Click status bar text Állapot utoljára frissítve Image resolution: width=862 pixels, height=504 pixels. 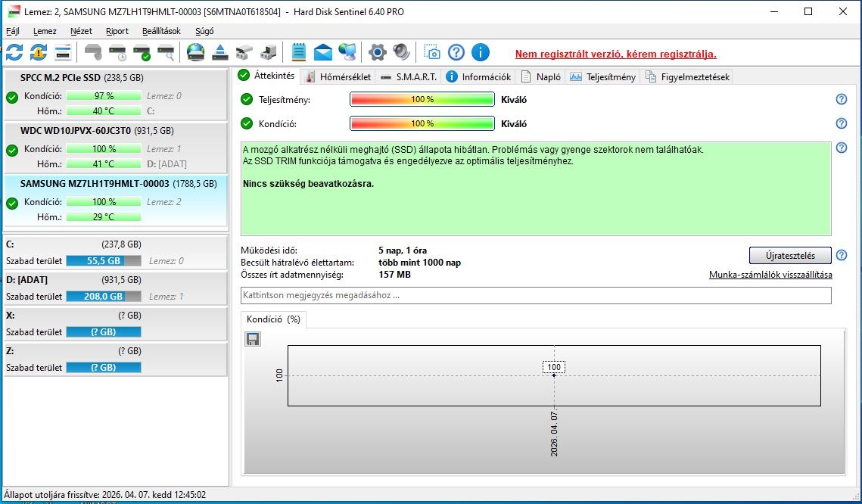pyautogui.click(x=104, y=495)
